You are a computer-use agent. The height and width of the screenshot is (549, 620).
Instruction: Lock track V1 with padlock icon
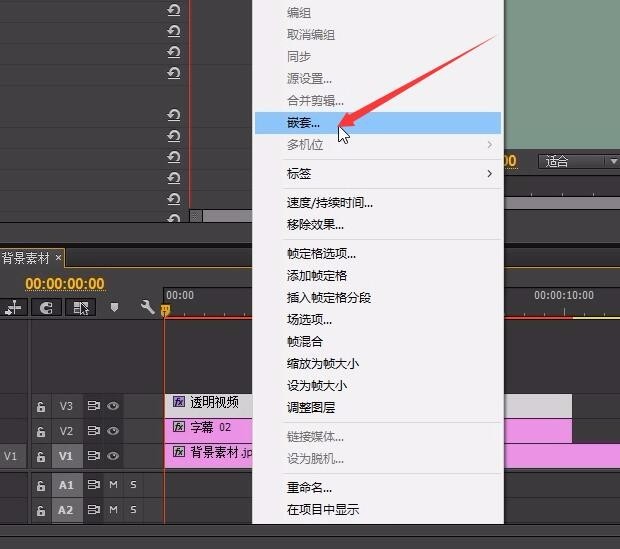click(x=41, y=456)
